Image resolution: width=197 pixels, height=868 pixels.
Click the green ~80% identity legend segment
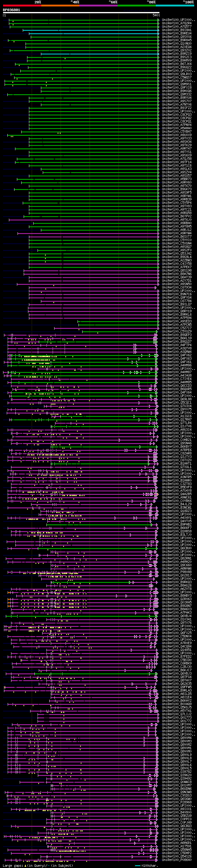[x=137, y=6]
